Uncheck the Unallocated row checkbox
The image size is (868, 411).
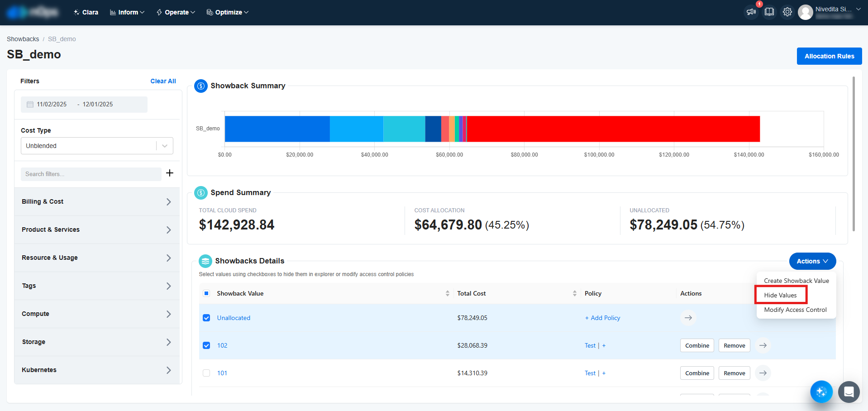point(206,318)
